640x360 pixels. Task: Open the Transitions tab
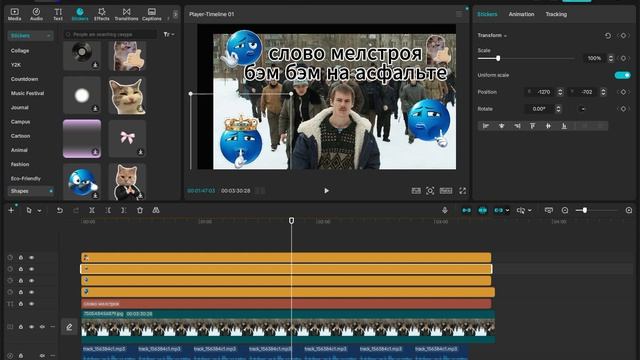pyautogui.click(x=127, y=14)
